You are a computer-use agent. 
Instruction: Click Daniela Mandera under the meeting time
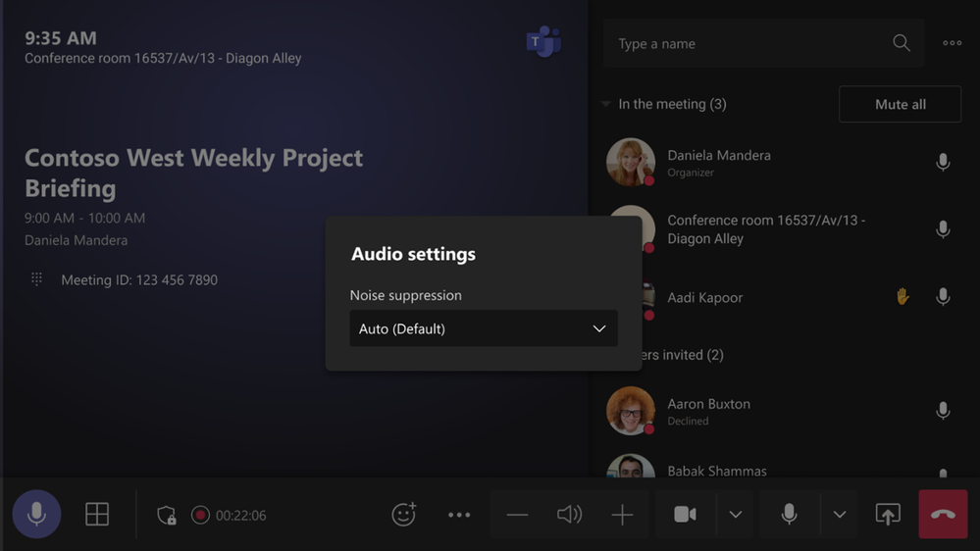point(77,240)
